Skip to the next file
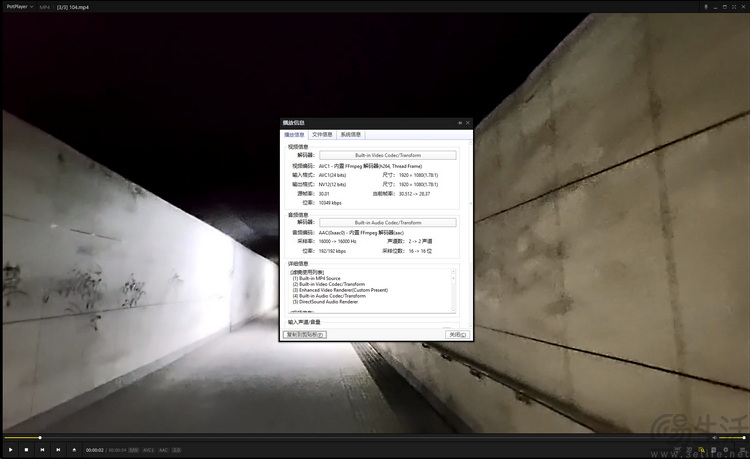 pyautogui.click(x=58, y=450)
